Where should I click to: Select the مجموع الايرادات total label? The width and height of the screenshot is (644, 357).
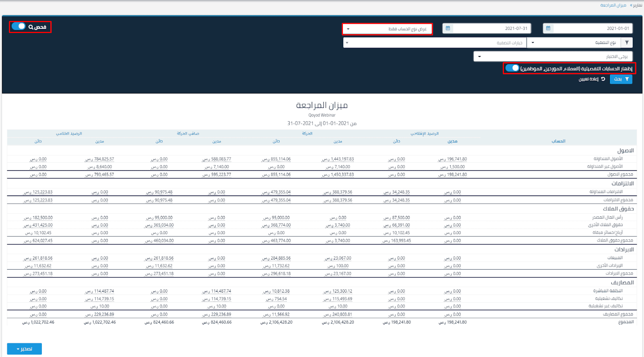click(x=619, y=274)
